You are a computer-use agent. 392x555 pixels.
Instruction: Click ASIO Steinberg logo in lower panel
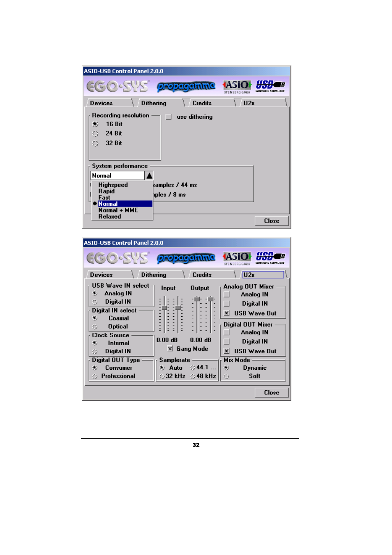(237, 258)
